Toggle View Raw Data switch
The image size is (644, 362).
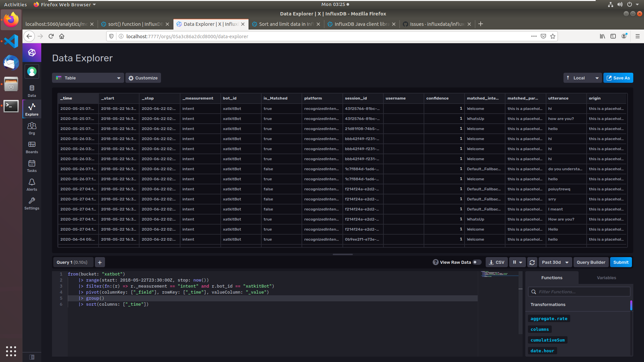click(x=477, y=262)
